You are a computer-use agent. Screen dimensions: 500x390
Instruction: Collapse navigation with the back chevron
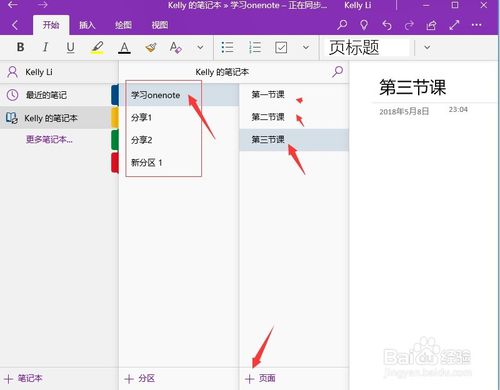[15, 25]
